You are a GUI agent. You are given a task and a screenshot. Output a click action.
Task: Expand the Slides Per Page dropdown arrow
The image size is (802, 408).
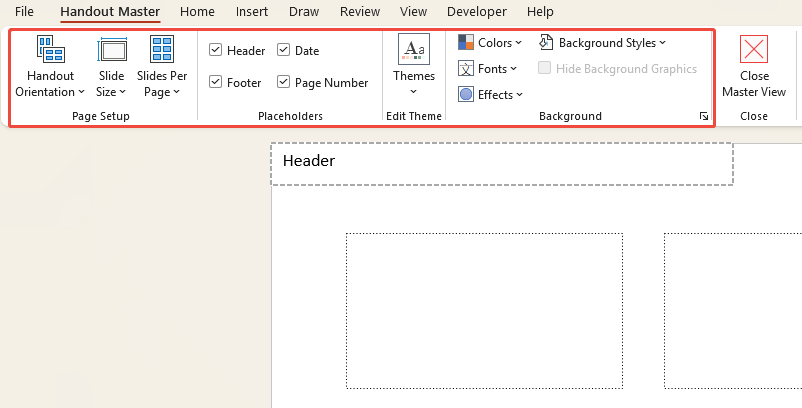[x=176, y=93]
